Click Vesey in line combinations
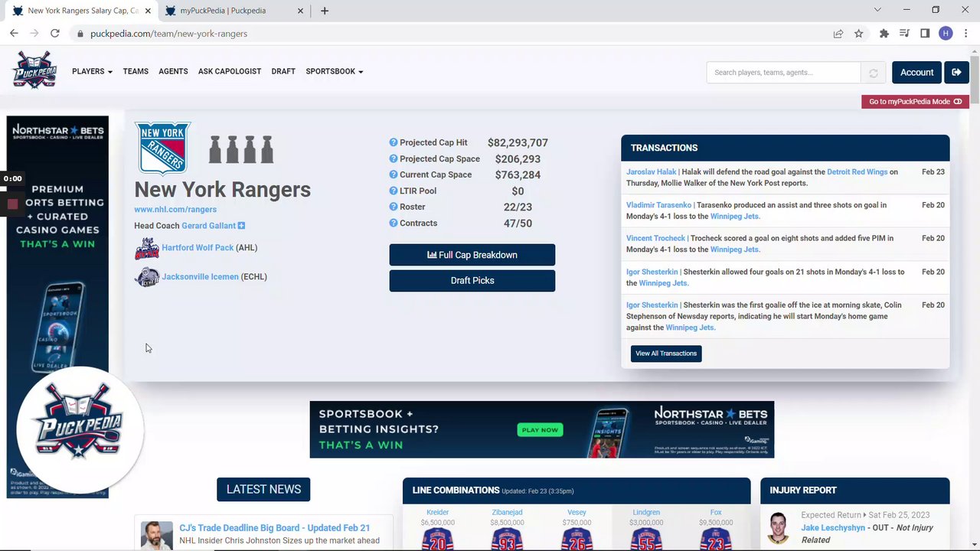This screenshot has width=980, height=551. [x=577, y=513]
